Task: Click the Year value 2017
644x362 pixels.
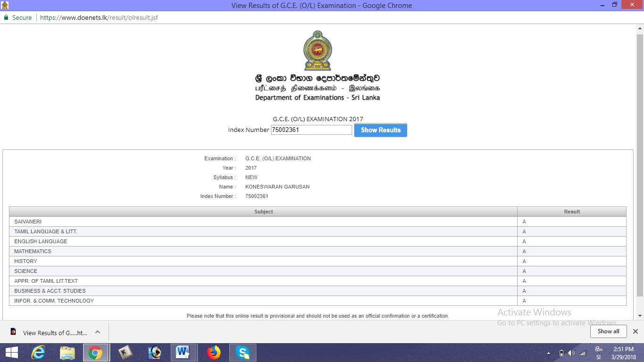Action: coord(251,168)
